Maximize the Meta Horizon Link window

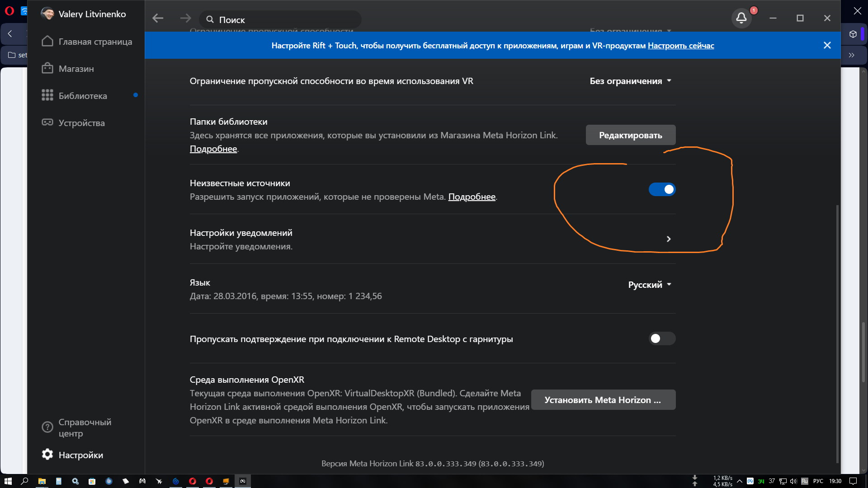pyautogui.click(x=800, y=18)
